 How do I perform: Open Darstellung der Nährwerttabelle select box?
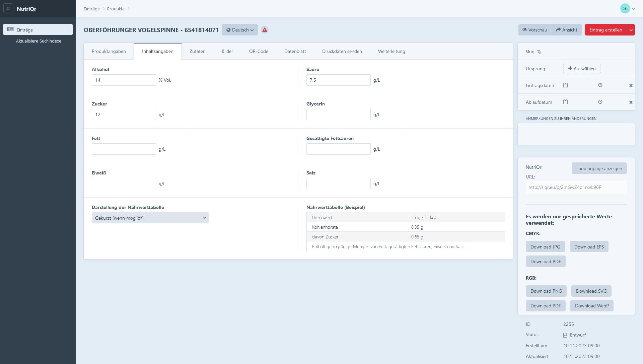click(x=150, y=218)
